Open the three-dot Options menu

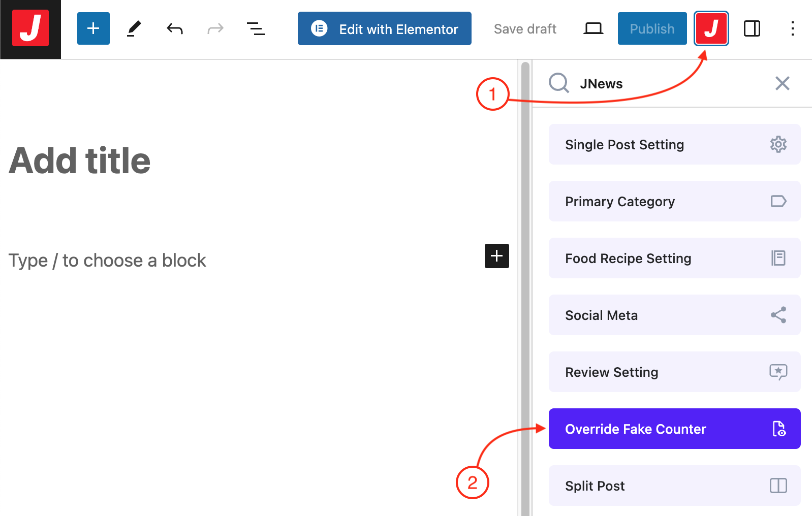click(792, 28)
